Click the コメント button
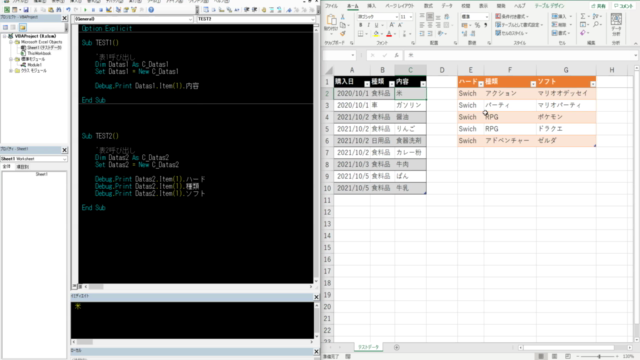 click(624, 6)
